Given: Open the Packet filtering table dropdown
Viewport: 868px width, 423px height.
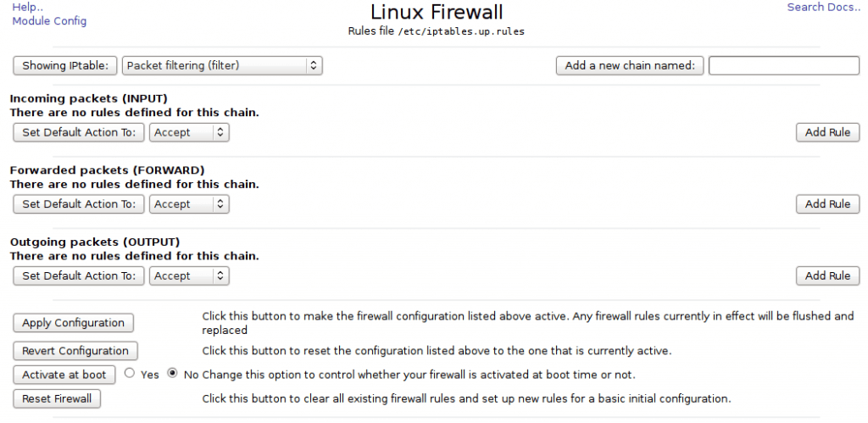Looking at the screenshot, I should click(222, 65).
